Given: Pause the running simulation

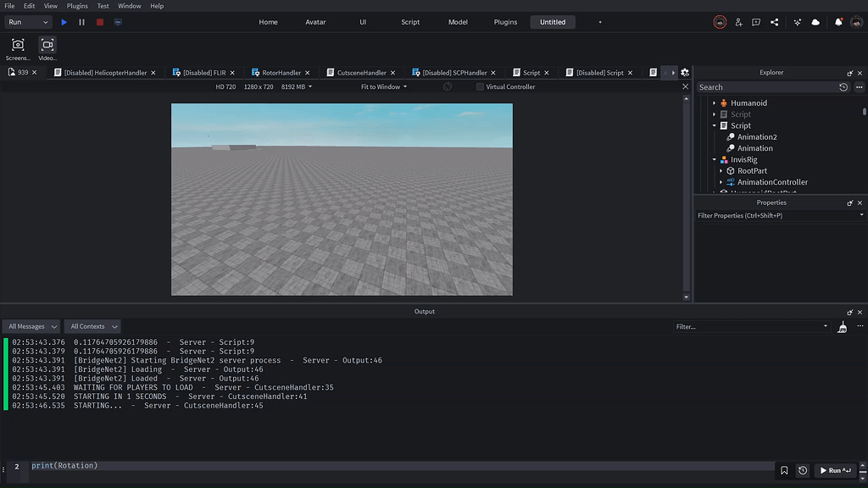Looking at the screenshot, I should pyautogui.click(x=82, y=22).
